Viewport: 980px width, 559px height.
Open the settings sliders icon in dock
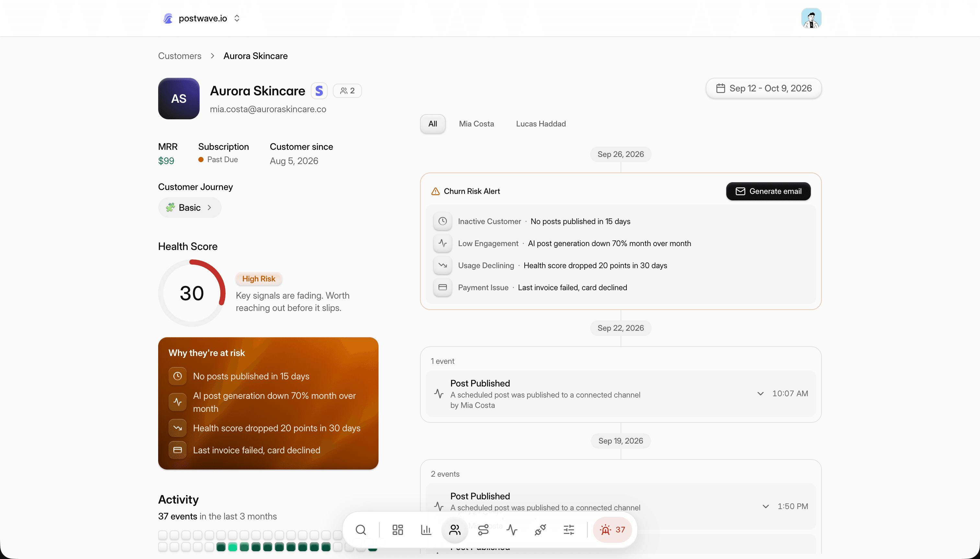point(569,530)
